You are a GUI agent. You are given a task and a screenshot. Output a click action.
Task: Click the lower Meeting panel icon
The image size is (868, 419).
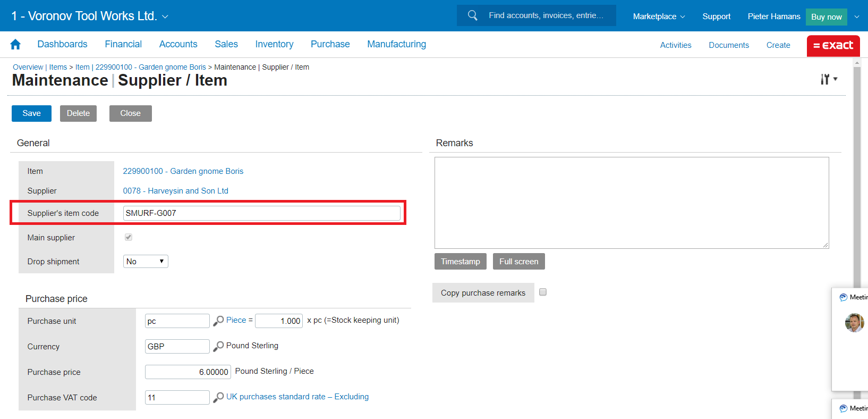(x=843, y=408)
